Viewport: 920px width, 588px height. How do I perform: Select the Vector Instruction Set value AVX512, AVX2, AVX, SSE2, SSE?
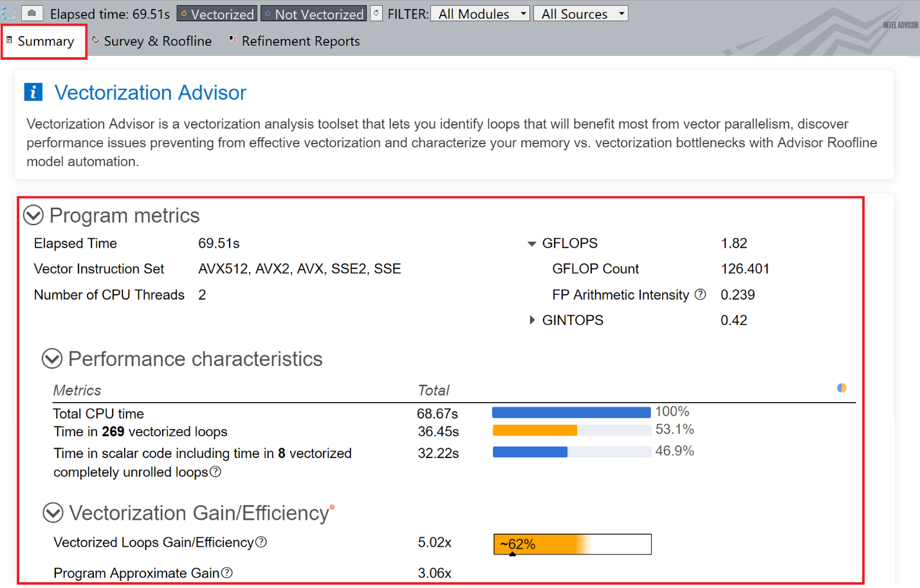coord(300,269)
